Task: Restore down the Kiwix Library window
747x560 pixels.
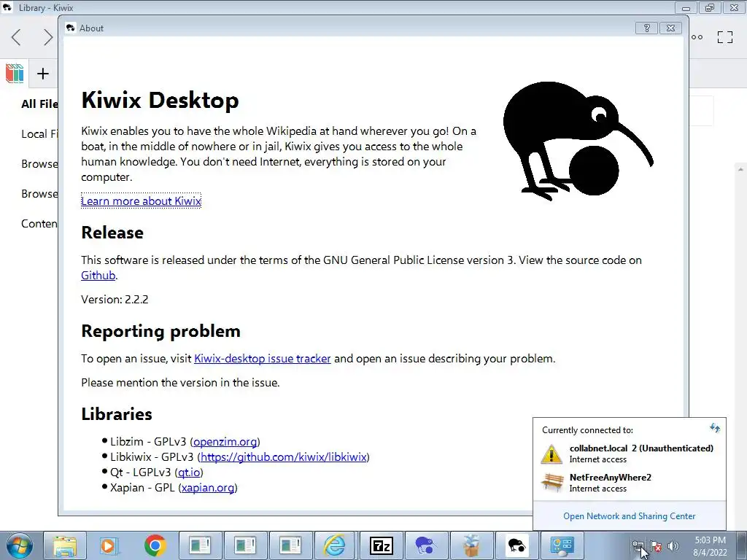Action: (x=710, y=7)
